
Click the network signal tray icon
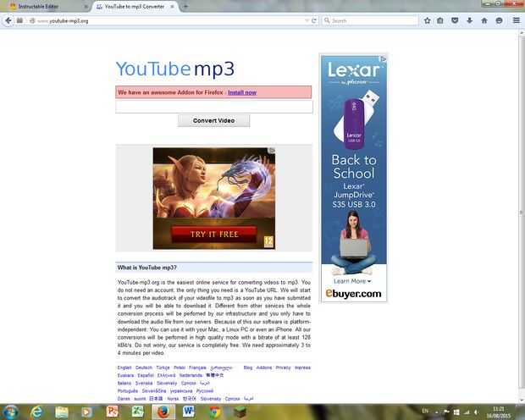467,412
